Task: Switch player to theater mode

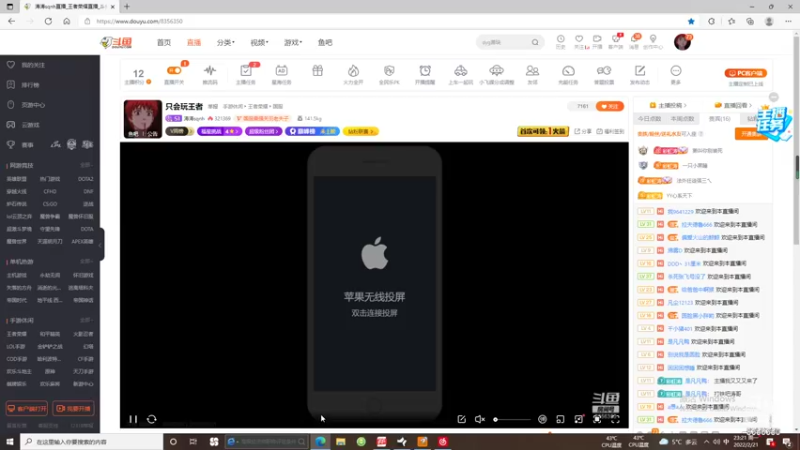Action: 579,419
